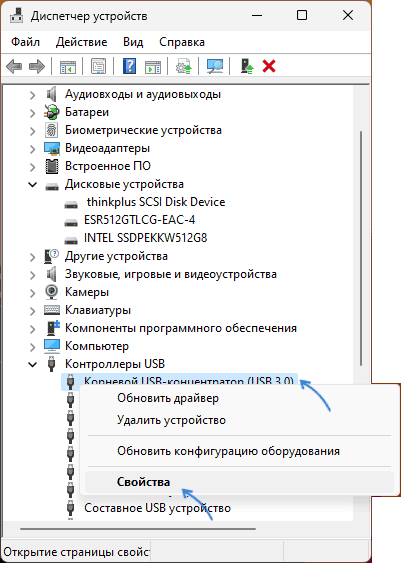Screen dimensions: 401x563
Task: Click the Звуковые, игровые и видеоустройства icon
Action: (x=52, y=274)
